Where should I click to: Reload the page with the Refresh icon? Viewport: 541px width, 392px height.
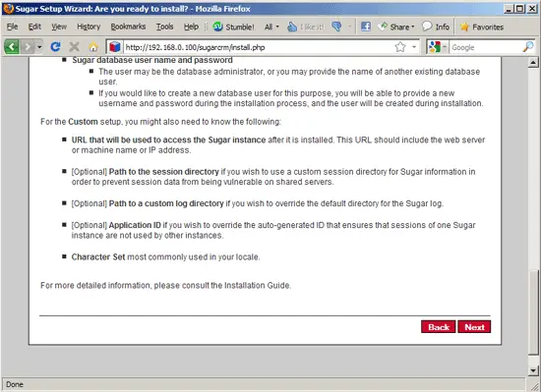pyautogui.click(x=55, y=46)
